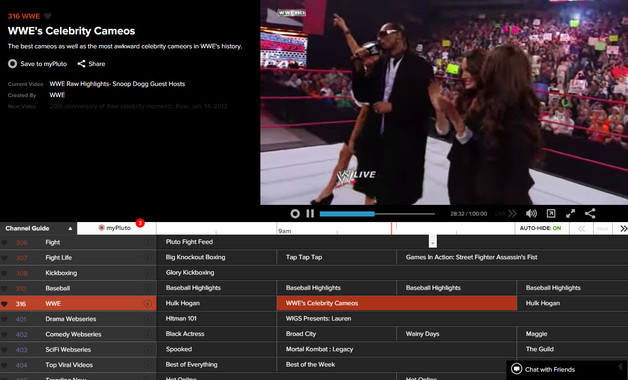This screenshot has height=380, width=628.
Task: Open info icon for Comedy Webseries channel
Action: tap(147, 334)
